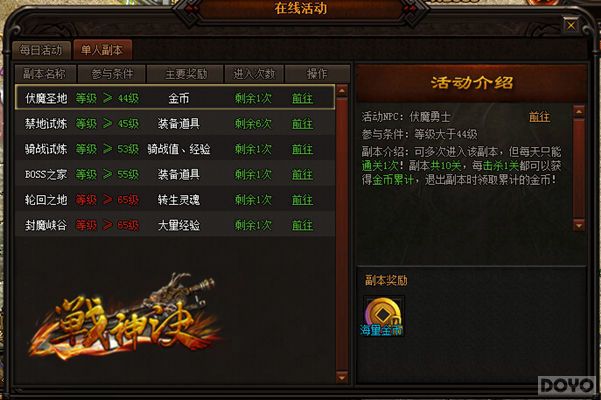
Task: Click the 进入次数 column header
Action: coord(254,74)
